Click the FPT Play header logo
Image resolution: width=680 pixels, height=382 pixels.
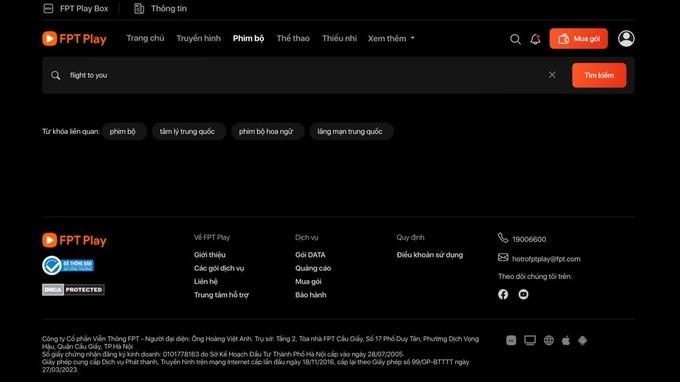pyautogui.click(x=75, y=39)
